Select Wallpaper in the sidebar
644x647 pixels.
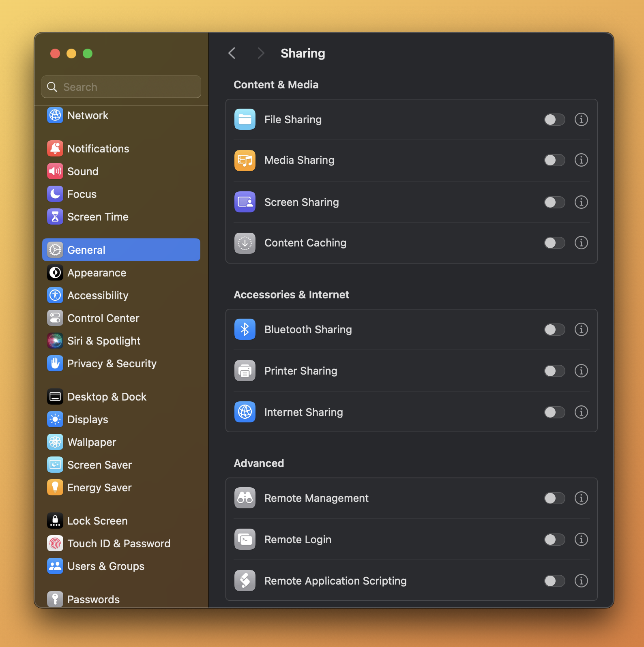click(x=121, y=442)
